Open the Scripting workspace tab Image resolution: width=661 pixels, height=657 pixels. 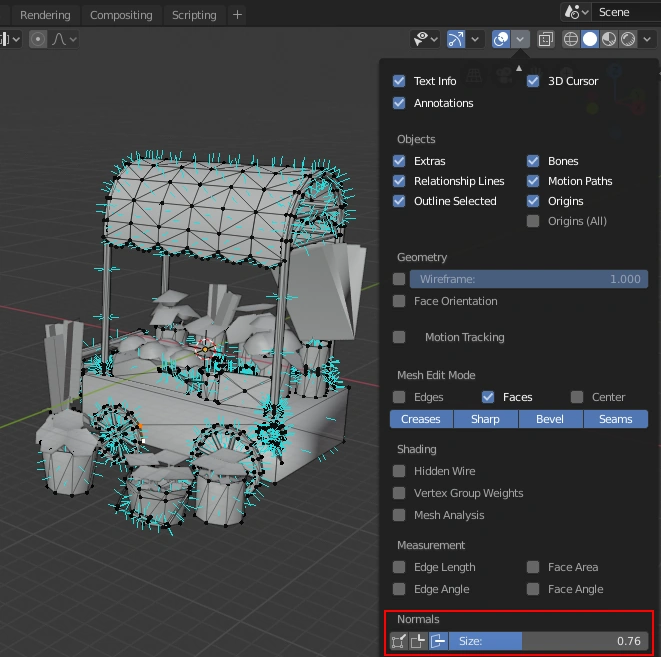click(x=194, y=15)
